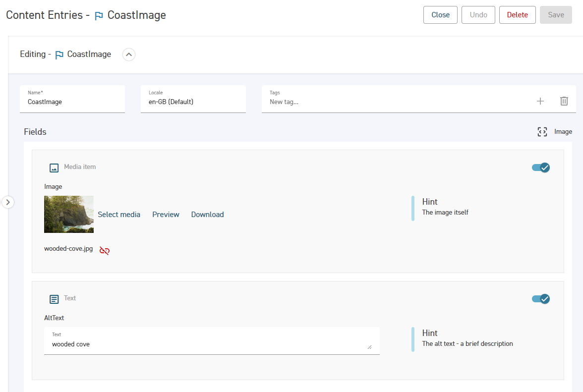The image size is (583, 392).
Task: Click the trash icon in Tags field
Action: click(x=564, y=101)
